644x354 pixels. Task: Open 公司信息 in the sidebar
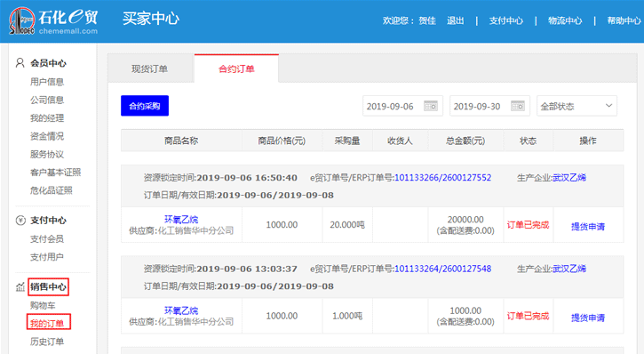pyautogui.click(x=47, y=100)
